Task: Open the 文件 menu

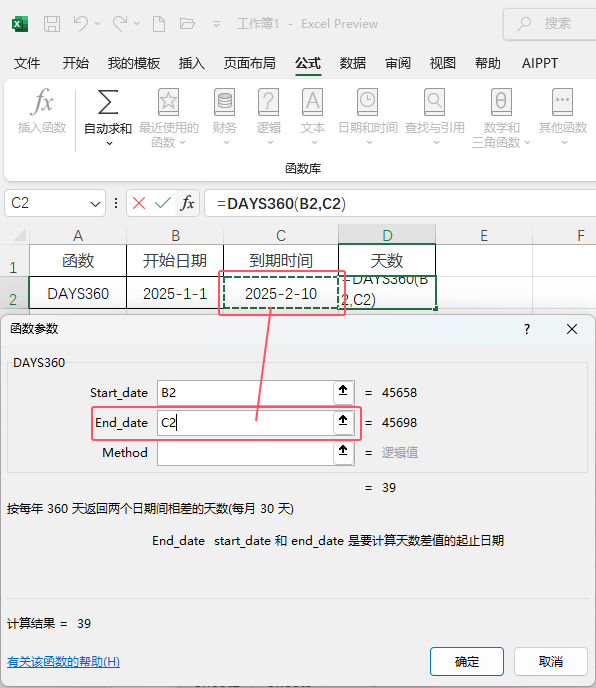Action: click(26, 63)
